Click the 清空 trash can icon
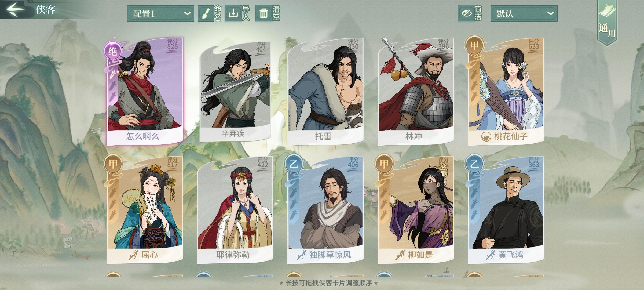 coord(264,13)
